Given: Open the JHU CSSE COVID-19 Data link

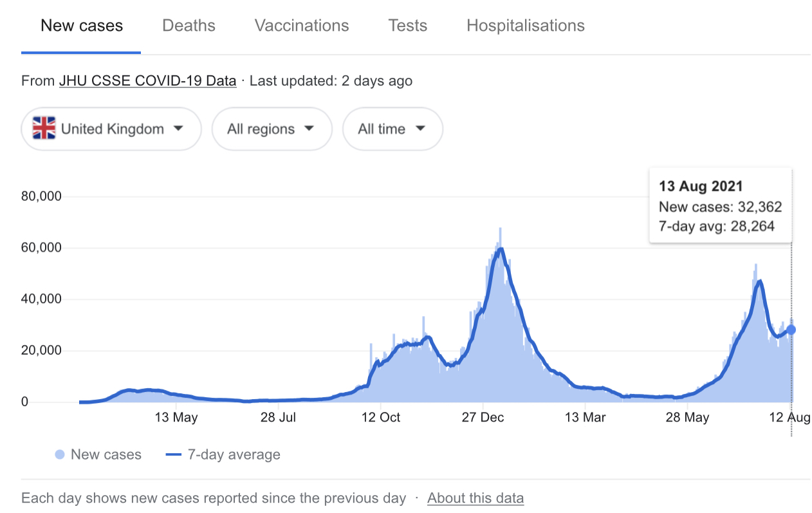Looking at the screenshot, I should pyautogui.click(x=147, y=81).
